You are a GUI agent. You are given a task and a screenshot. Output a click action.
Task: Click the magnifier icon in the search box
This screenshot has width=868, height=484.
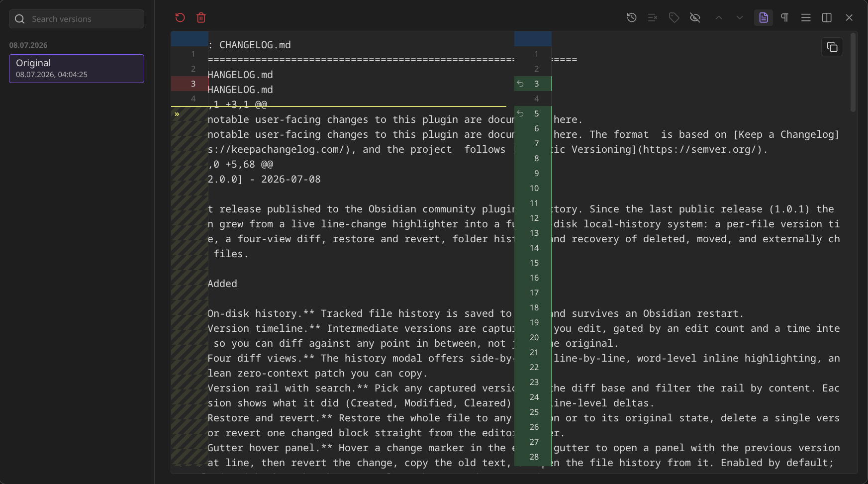coord(20,19)
